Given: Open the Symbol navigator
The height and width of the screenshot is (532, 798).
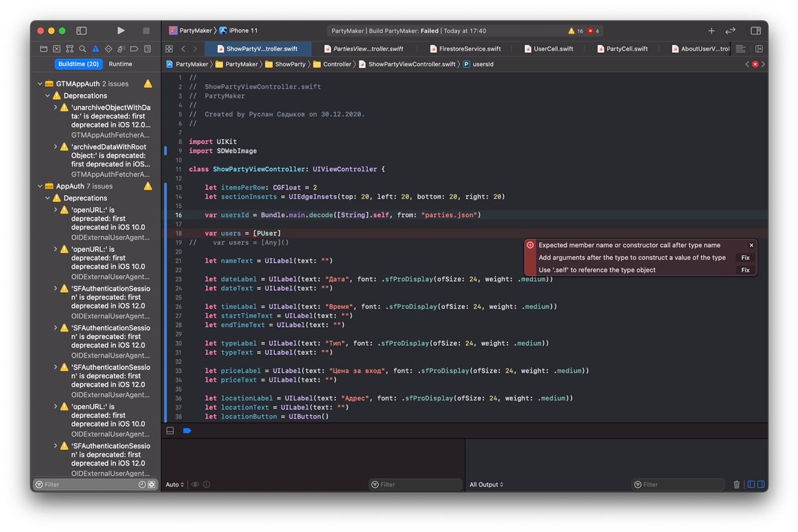Looking at the screenshot, I should (70, 49).
